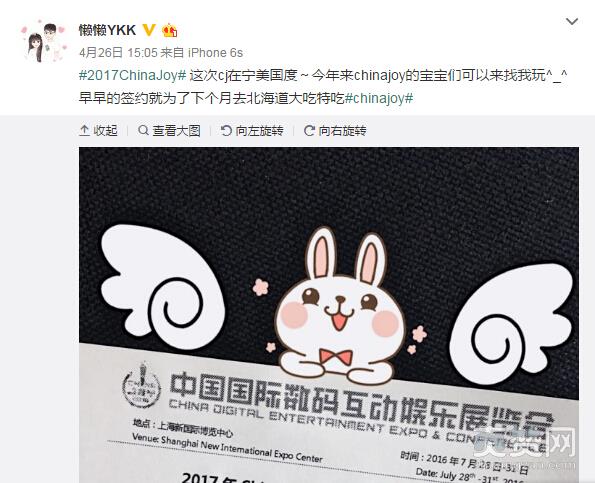This screenshot has height=483, width=595.
Task: Click the up-arrow collapse icon
Action: (84, 131)
